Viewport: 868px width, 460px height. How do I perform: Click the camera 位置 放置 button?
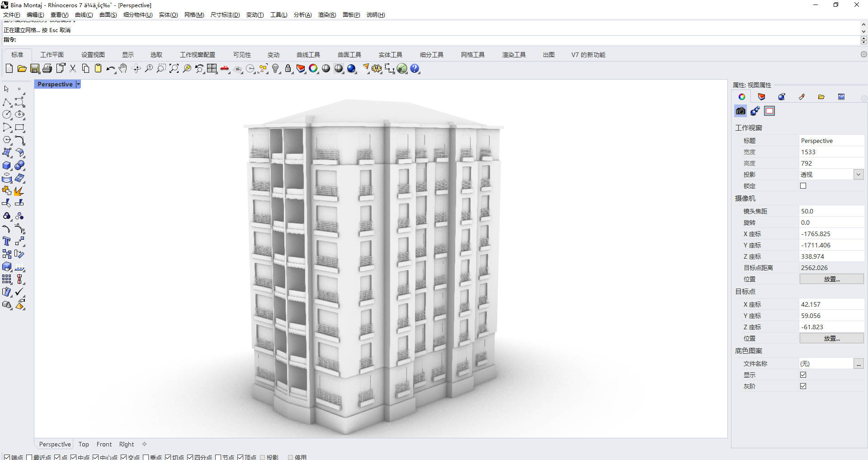831,279
